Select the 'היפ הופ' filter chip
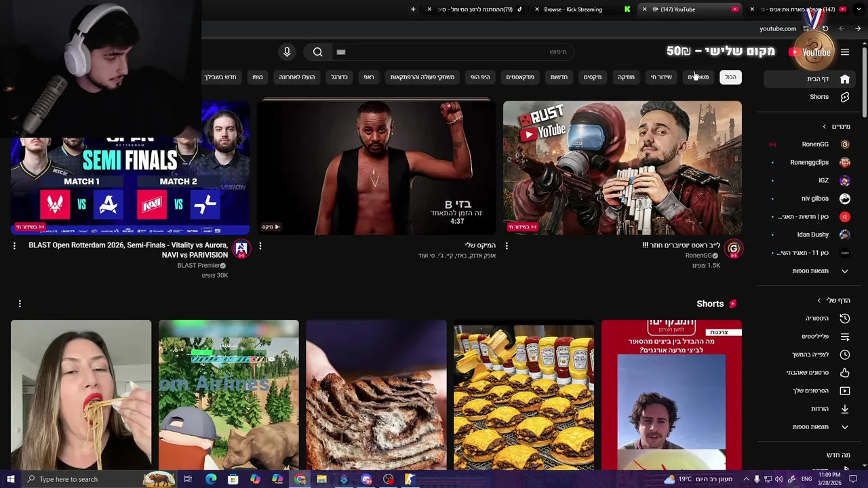Viewport: 868px width, 488px height. pos(480,77)
